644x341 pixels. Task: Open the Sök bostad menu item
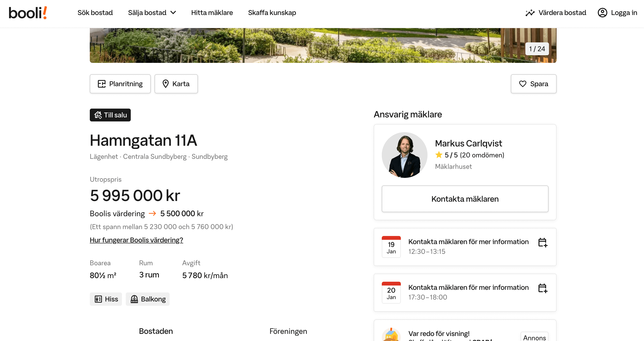95,13
